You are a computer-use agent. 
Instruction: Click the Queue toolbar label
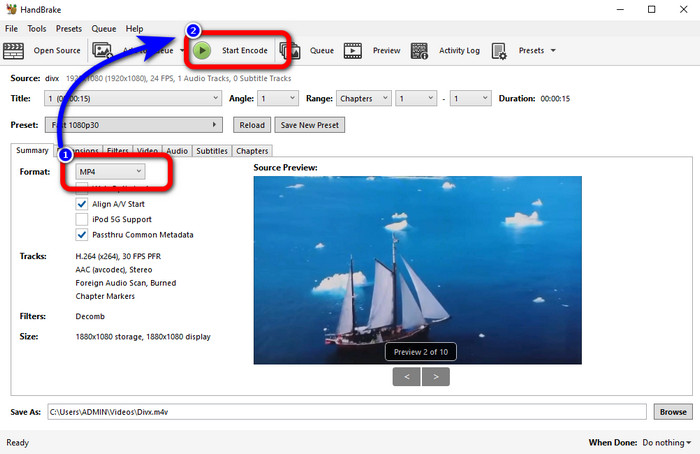coord(322,50)
